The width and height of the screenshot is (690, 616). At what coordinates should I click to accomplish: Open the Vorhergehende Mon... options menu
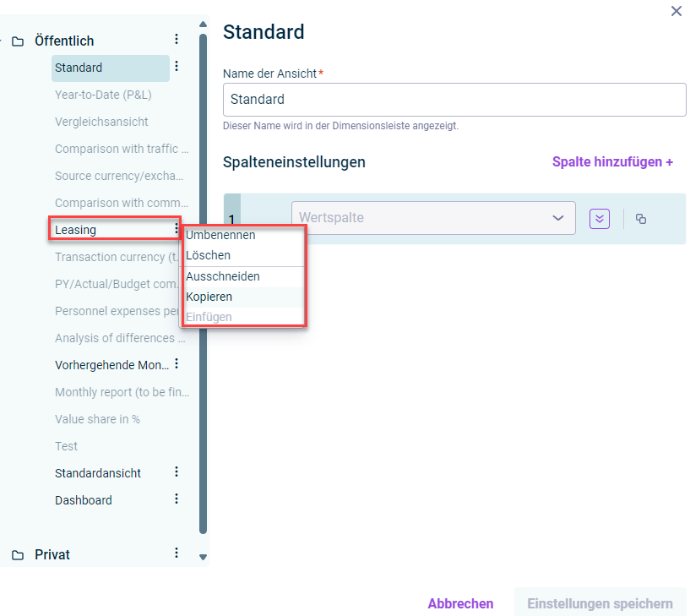[177, 363]
